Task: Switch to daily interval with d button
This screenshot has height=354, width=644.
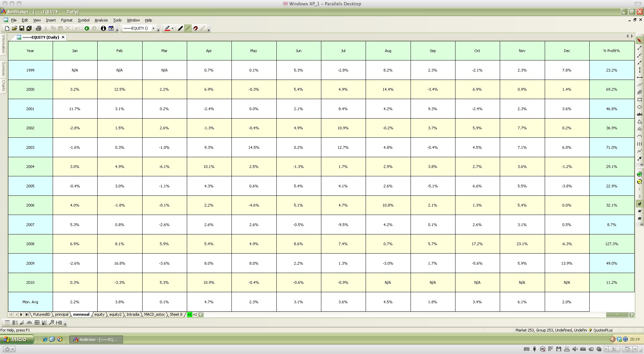Action: pyautogui.click(x=640, y=204)
